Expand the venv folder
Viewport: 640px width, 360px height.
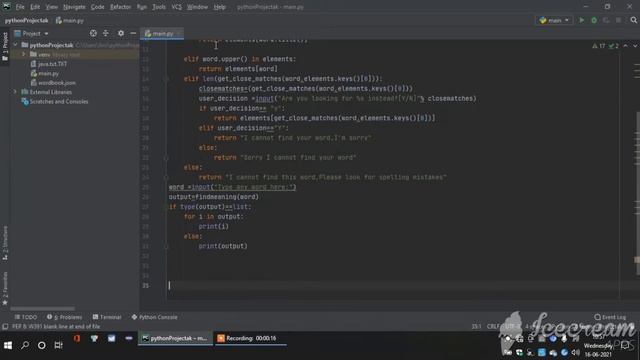click(x=24, y=54)
